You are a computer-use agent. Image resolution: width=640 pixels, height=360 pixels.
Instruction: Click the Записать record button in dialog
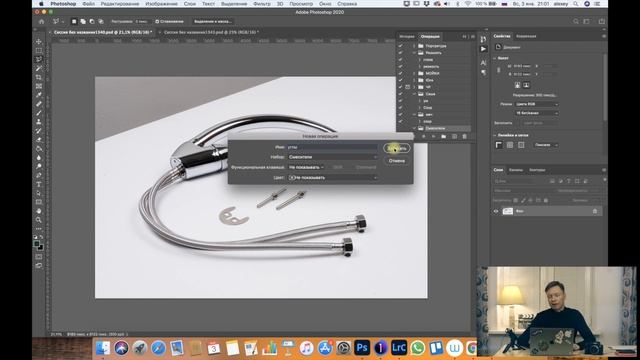pyautogui.click(x=397, y=148)
